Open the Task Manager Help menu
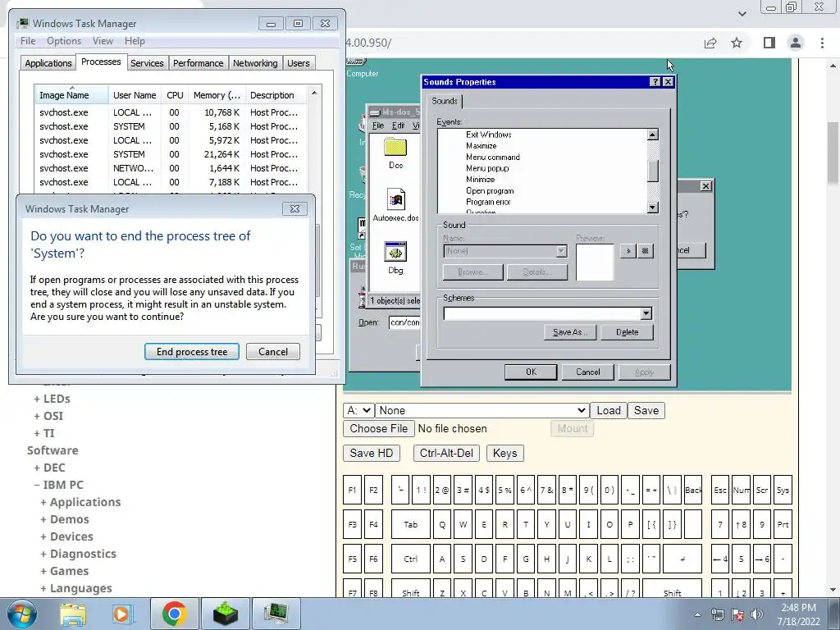The height and width of the screenshot is (630, 840). (x=135, y=41)
